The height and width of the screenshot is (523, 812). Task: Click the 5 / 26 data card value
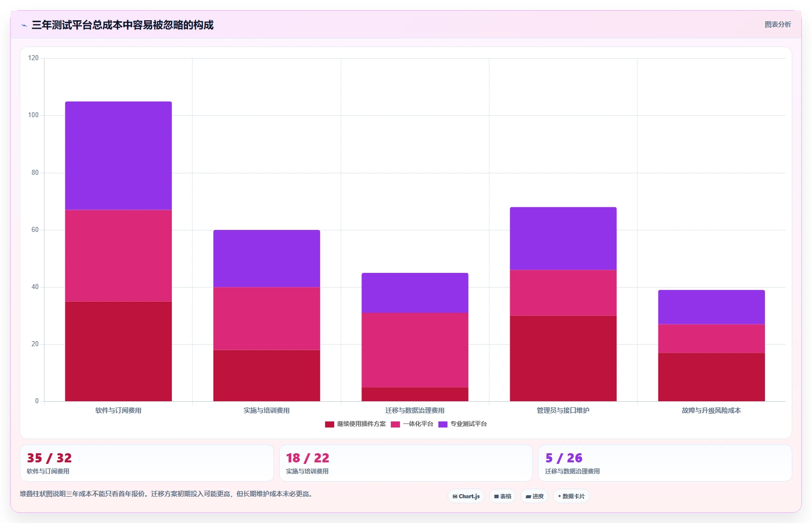click(x=564, y=458)
